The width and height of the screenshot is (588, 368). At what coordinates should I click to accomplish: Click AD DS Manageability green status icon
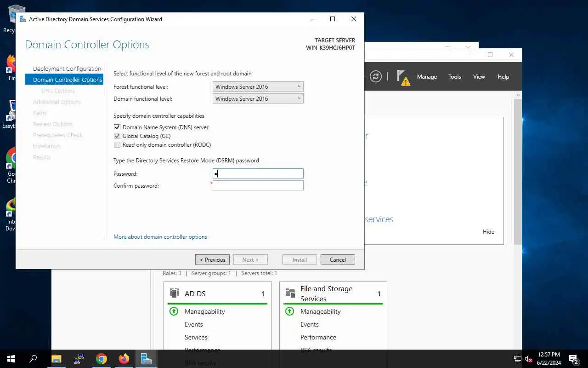click(x=174, y=311)
